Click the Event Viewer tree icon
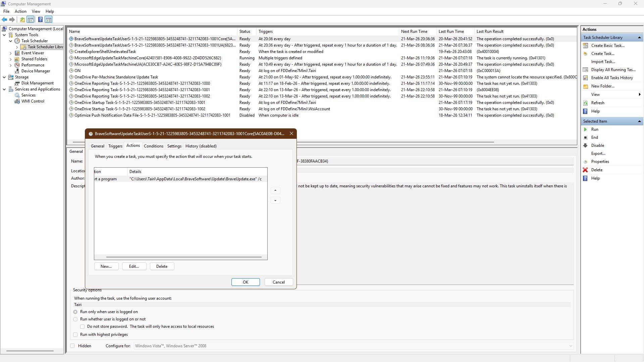 pyautogui.click(x=17, y=53)
